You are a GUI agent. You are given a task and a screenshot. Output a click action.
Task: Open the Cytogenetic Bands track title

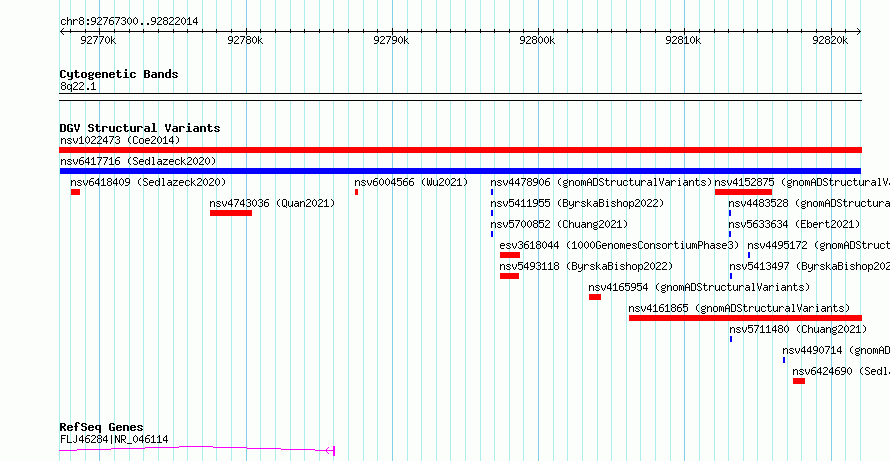119,74
